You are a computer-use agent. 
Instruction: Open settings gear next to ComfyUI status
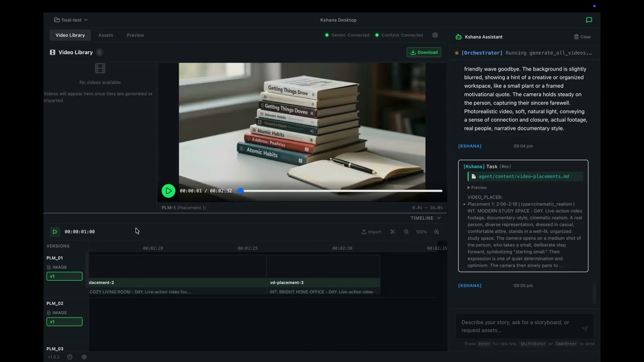(x=435, y=35)
